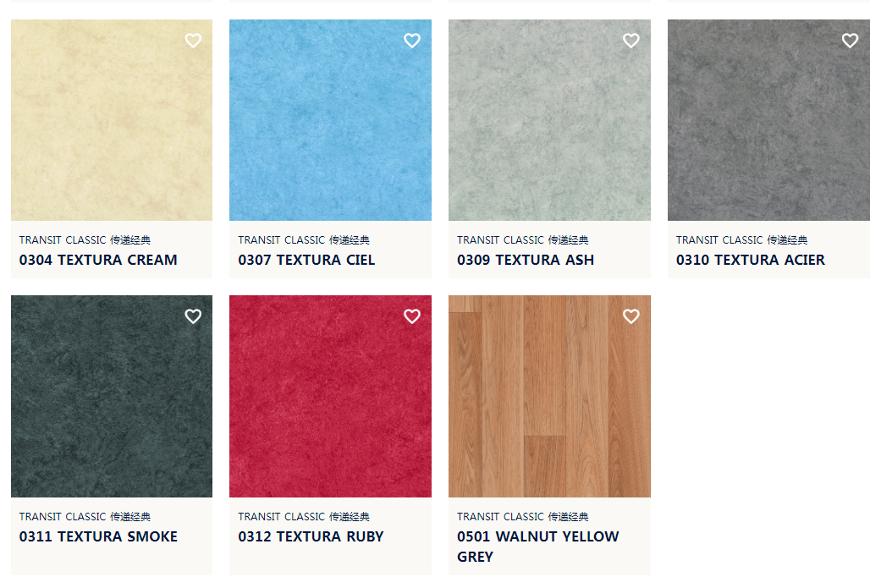This screenshot has height=588, width=881.
Task: Favorite the 0501 Walnut Yellow Grey heart
Action: point(631,316)
